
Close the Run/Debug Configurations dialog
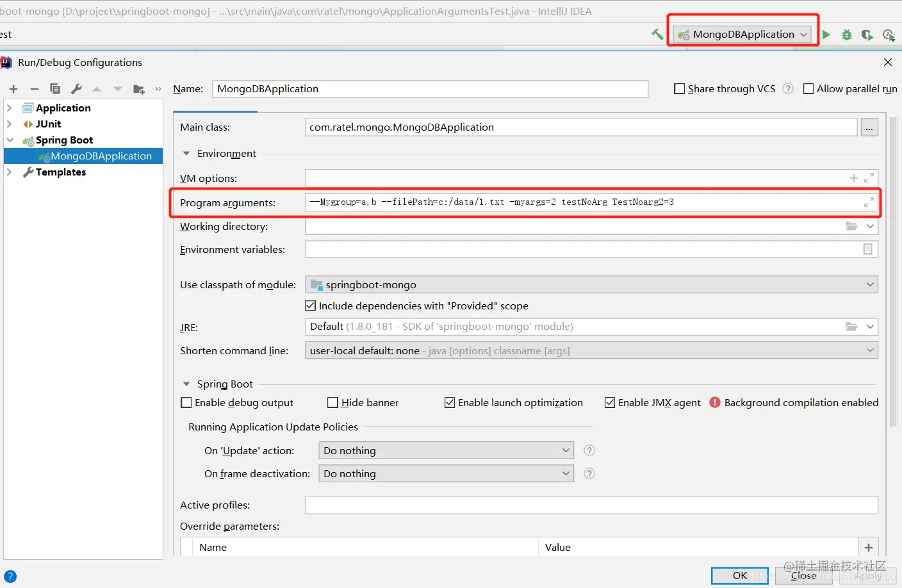coord(887,62)
